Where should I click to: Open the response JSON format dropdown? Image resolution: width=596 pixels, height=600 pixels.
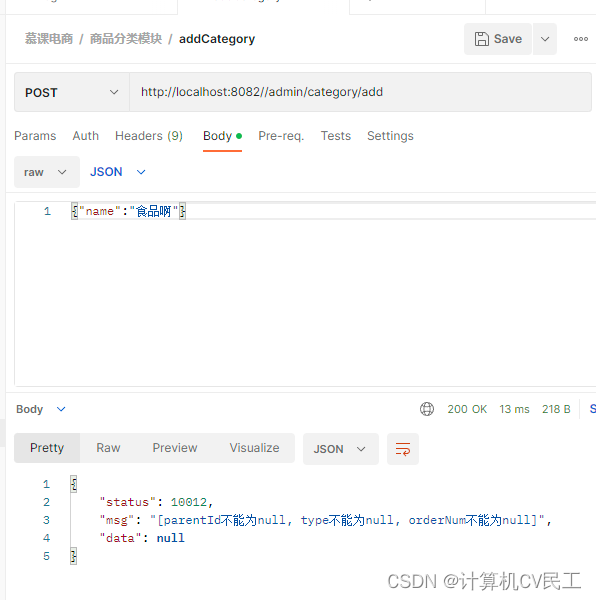click(340, 449)
